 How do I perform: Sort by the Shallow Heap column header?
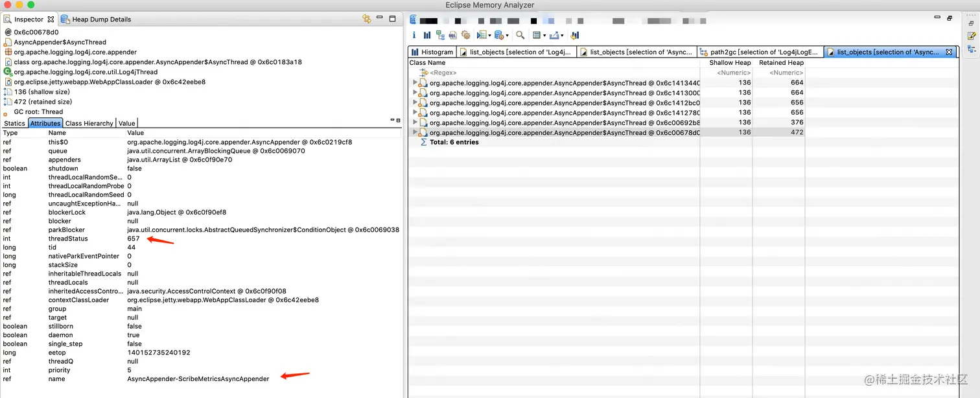(x=726, y=63)
